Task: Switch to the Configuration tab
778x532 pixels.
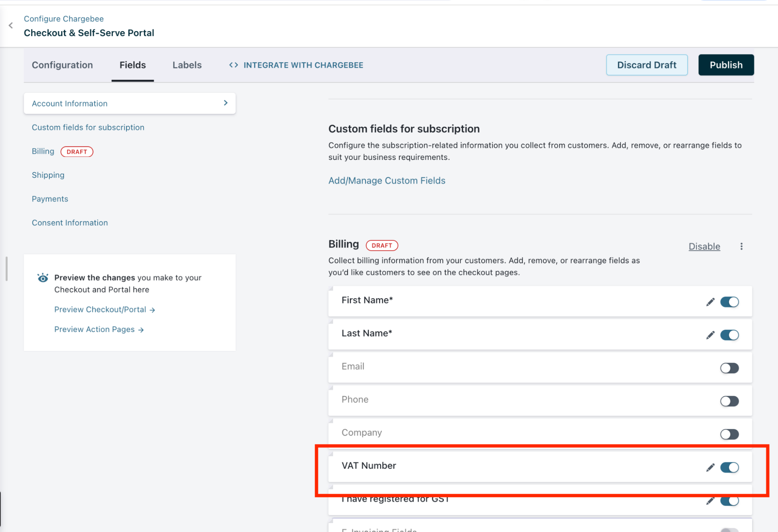Action: point(62,65)
